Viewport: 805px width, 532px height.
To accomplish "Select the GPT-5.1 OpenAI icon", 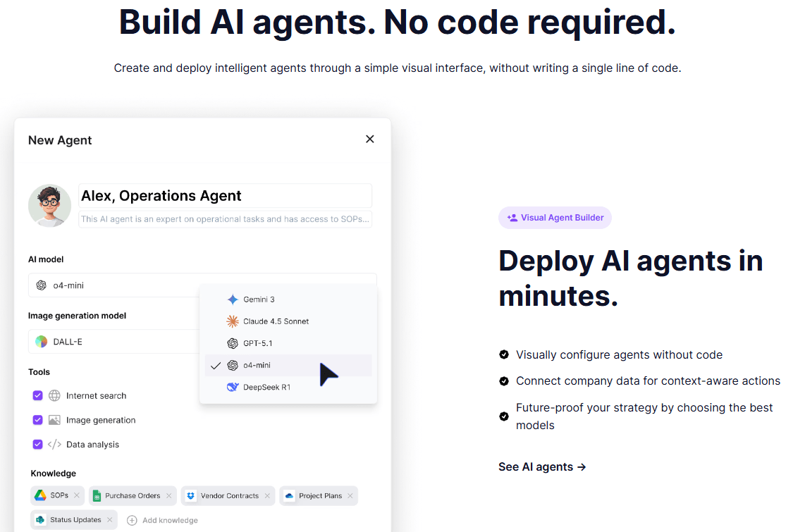I will (233, 343).
